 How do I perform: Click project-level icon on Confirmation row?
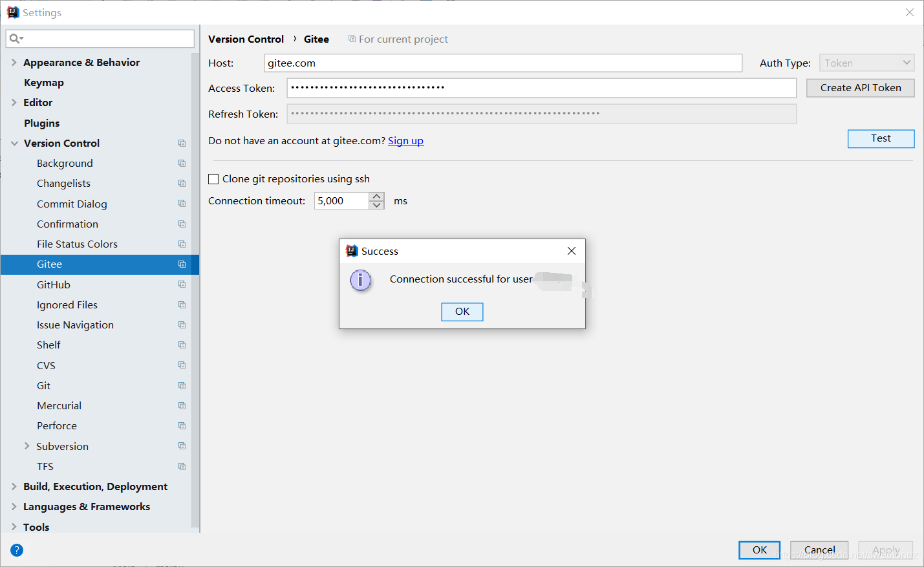click(x=182, y=224)
